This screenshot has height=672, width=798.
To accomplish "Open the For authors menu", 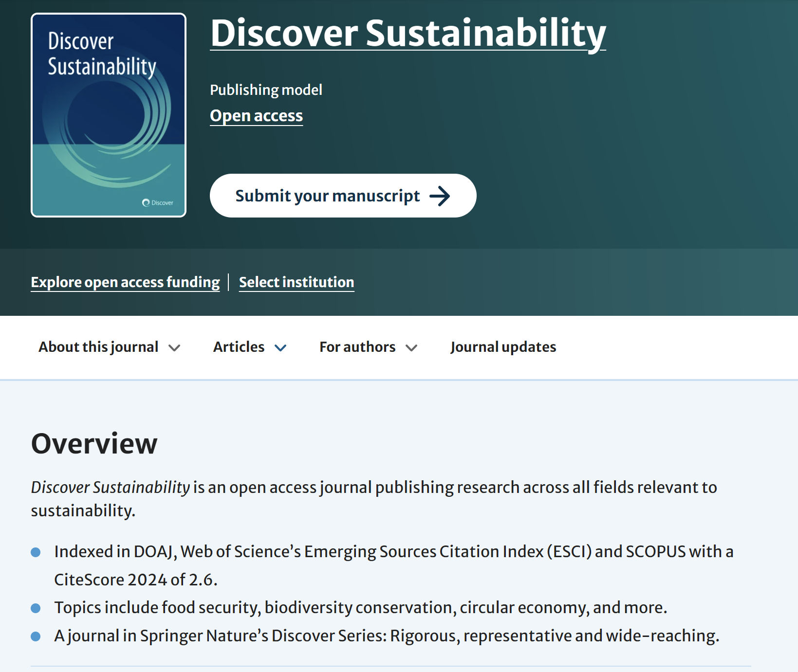I will click(x=369, y=347).
